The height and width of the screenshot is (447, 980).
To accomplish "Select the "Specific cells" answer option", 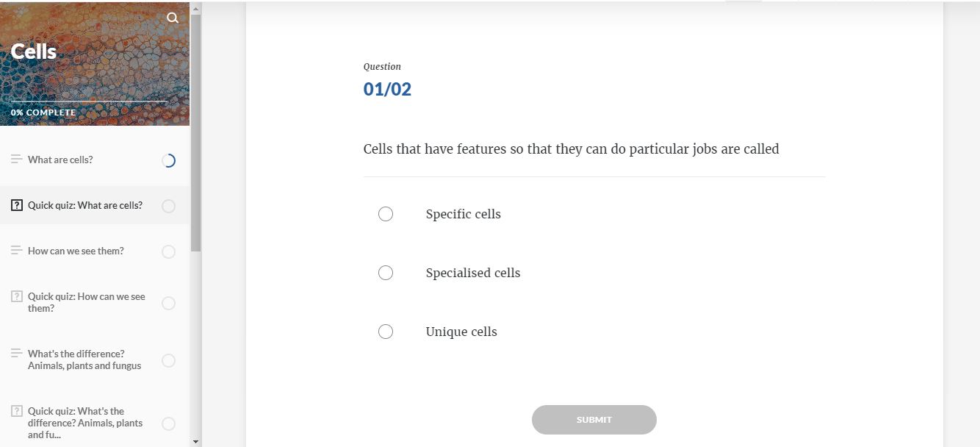I will 386,214.
